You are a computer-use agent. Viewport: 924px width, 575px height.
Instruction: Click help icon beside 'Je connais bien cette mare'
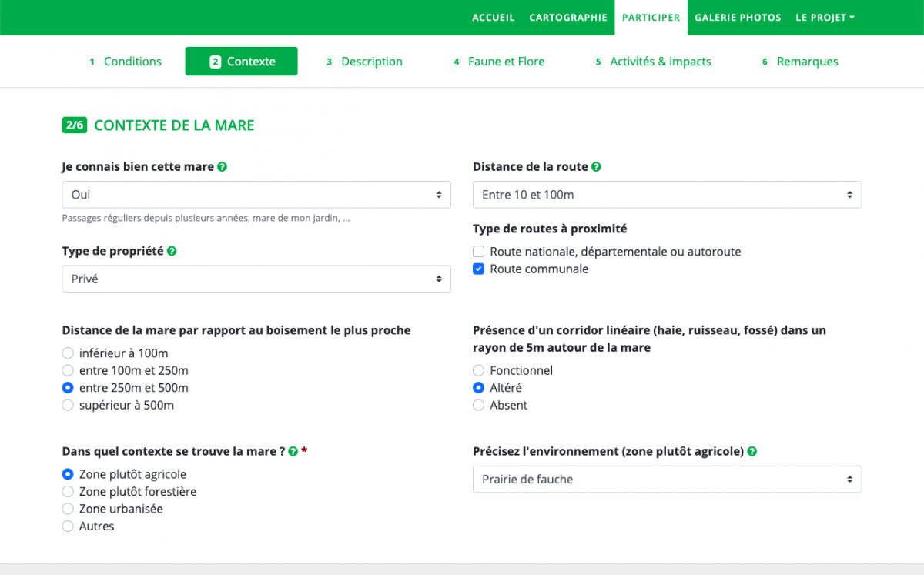click(x=223, y=166)
